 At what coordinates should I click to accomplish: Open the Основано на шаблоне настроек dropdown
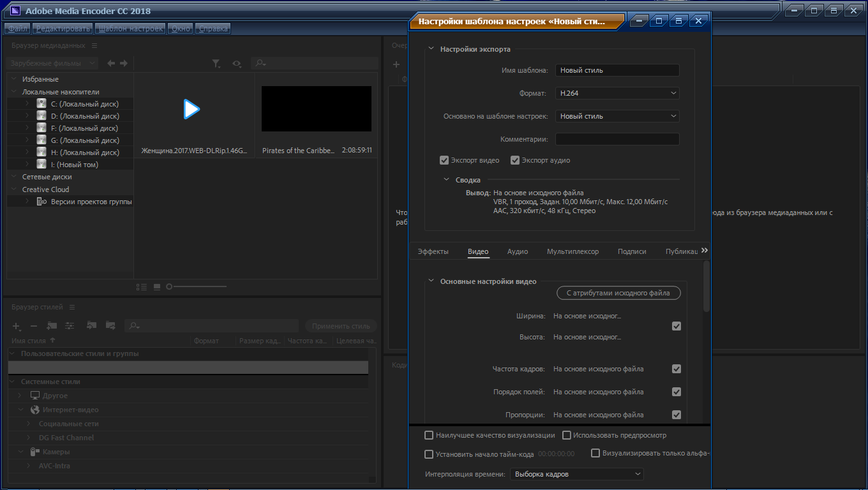[617, 116]
